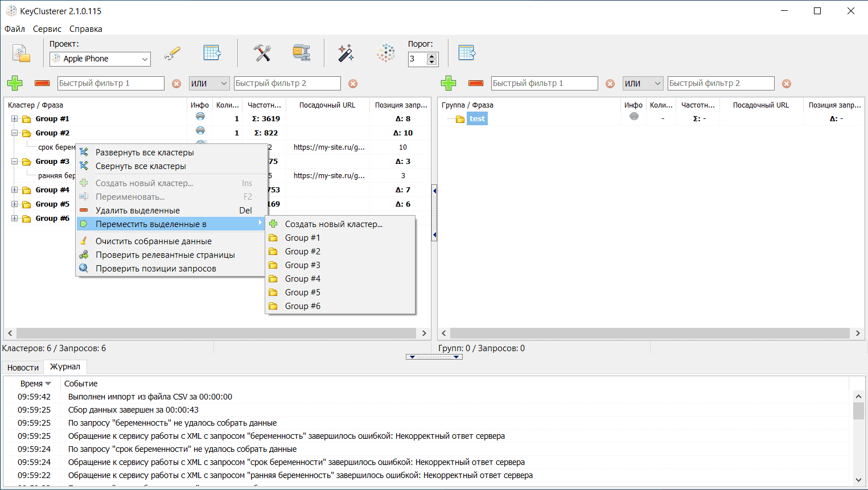Click right panel Быстрый фильтр 1 field
Screen dimensions: 868x490
click(544, 84)
